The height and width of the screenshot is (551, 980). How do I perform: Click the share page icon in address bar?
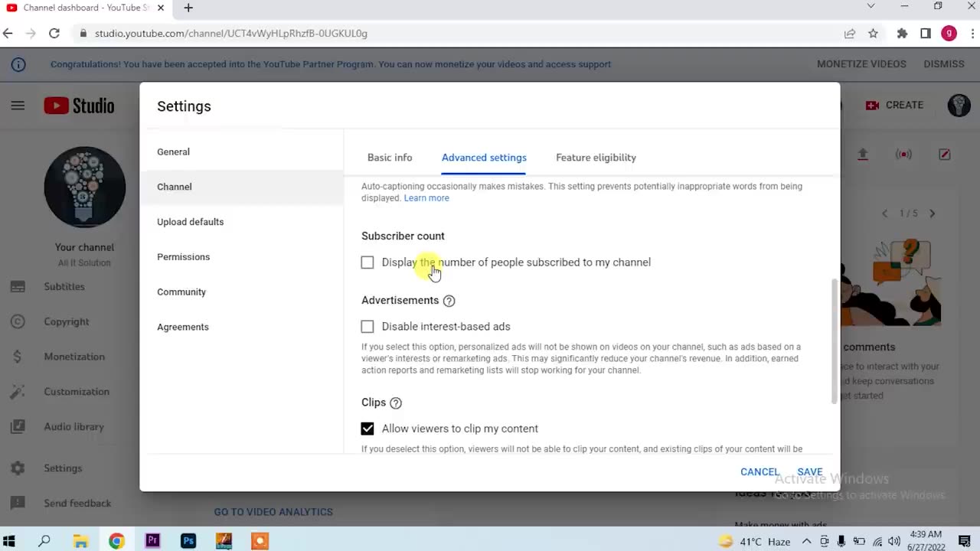(x=850, y=33)
